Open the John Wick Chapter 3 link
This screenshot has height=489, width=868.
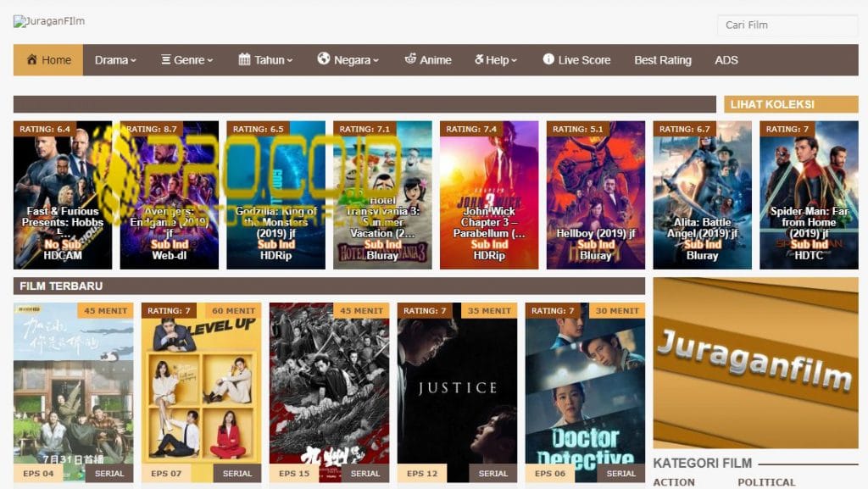(490, 191)
